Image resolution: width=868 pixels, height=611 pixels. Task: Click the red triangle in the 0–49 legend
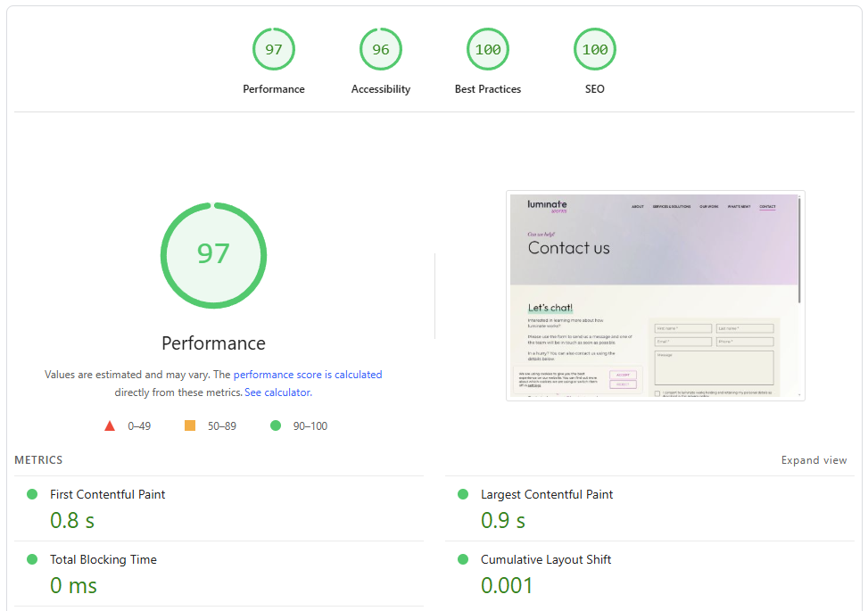(110, 425)
